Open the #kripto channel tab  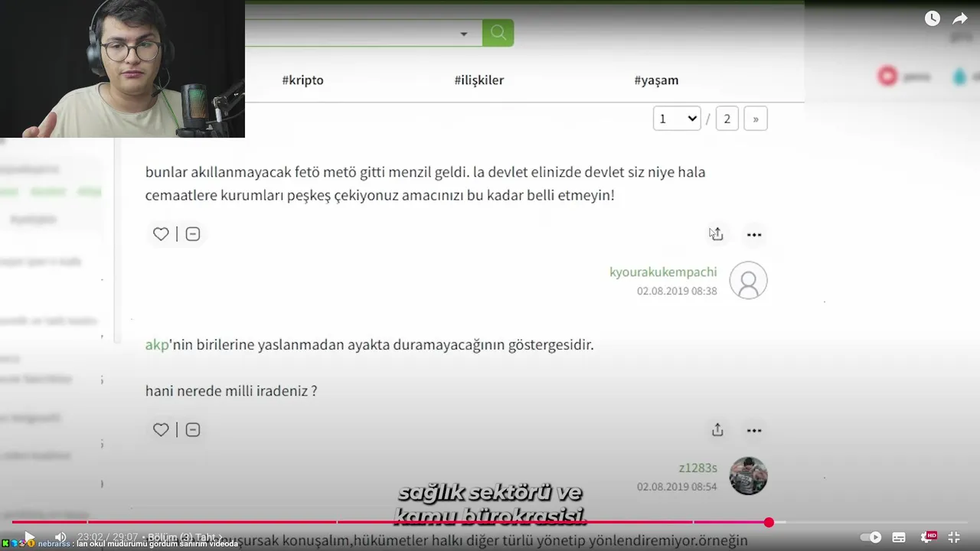[x=302, y=80]
